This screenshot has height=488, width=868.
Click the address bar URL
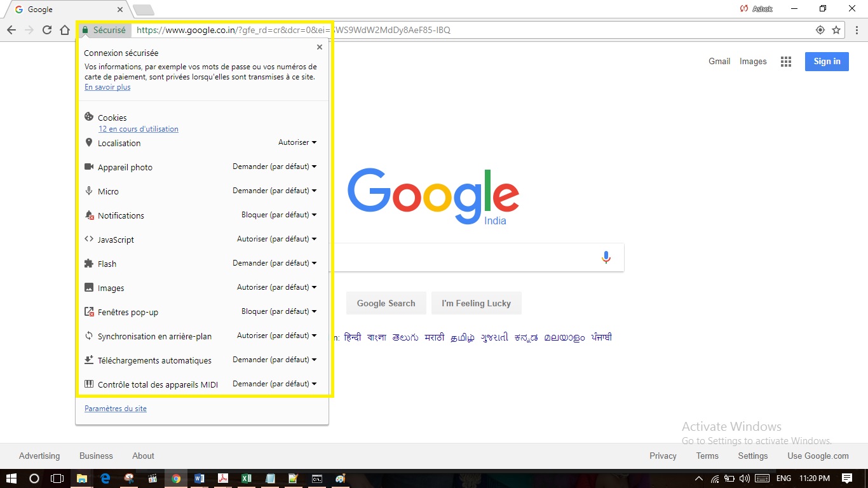(292, 30)
